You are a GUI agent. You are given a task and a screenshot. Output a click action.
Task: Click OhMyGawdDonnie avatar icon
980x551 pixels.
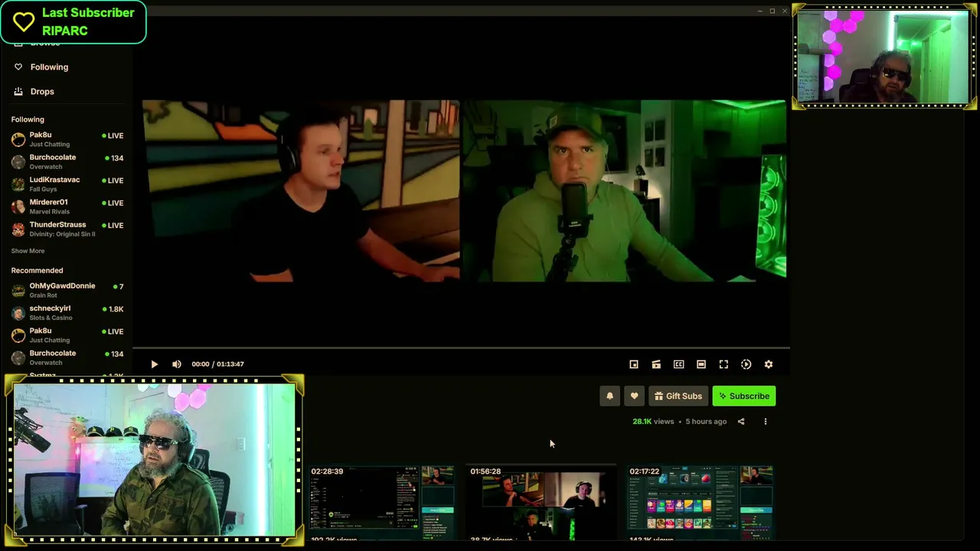[x=18, y=291]
